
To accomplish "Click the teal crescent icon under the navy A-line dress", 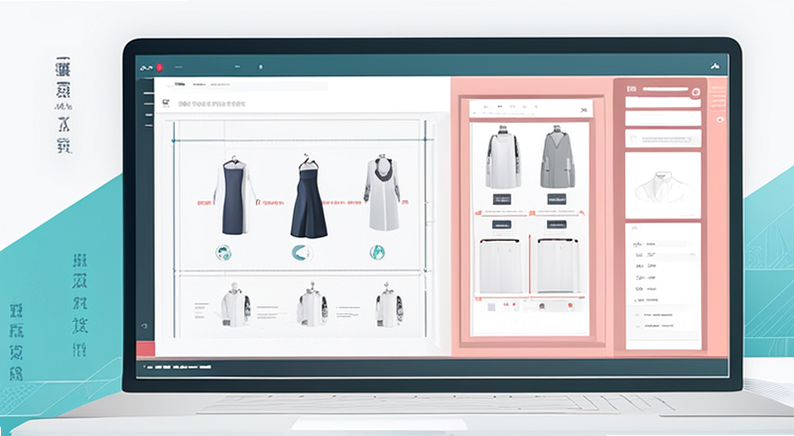I will click(x=301, y=253).
